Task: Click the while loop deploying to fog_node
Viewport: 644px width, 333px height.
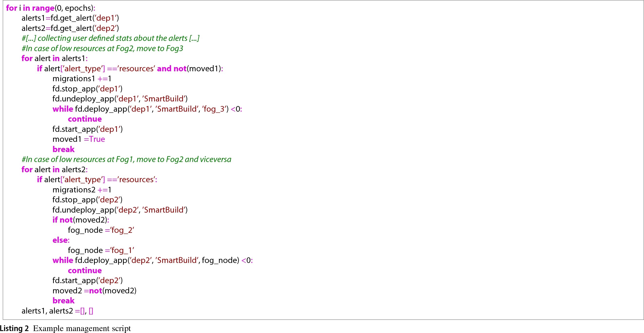Action: pyautogui.click(x=153, y=260)
